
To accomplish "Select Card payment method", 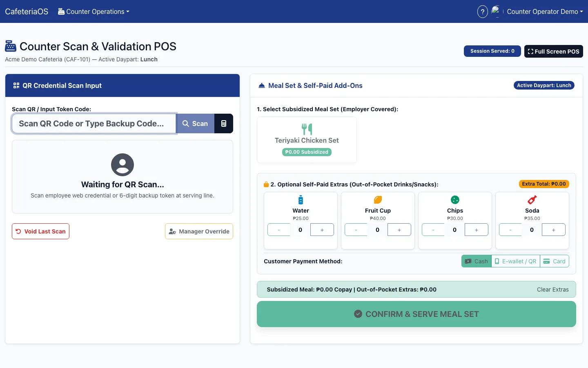I will 555,261.
